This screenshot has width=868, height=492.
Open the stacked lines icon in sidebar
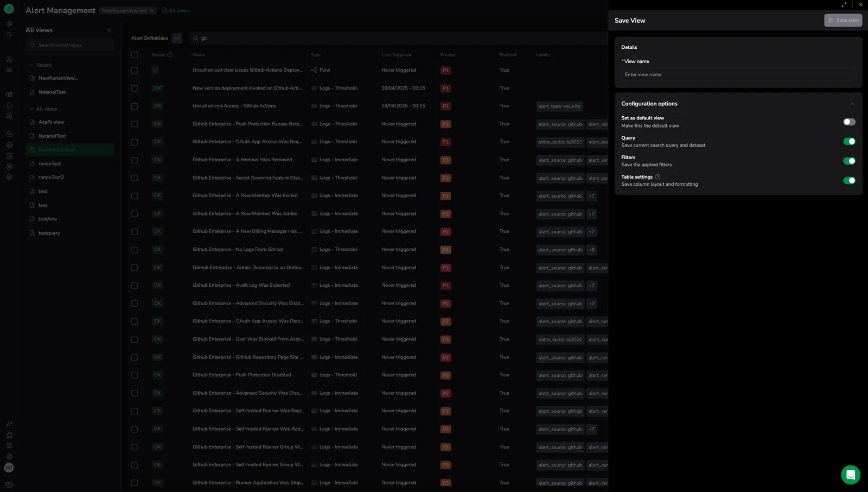pyautogui.click(x=9, y=70)
